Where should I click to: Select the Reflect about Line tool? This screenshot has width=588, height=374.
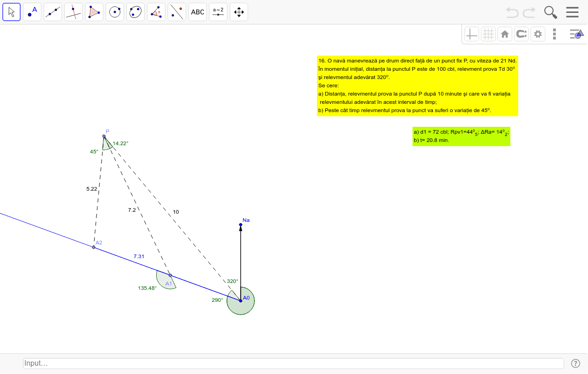[x=177, y=12]
